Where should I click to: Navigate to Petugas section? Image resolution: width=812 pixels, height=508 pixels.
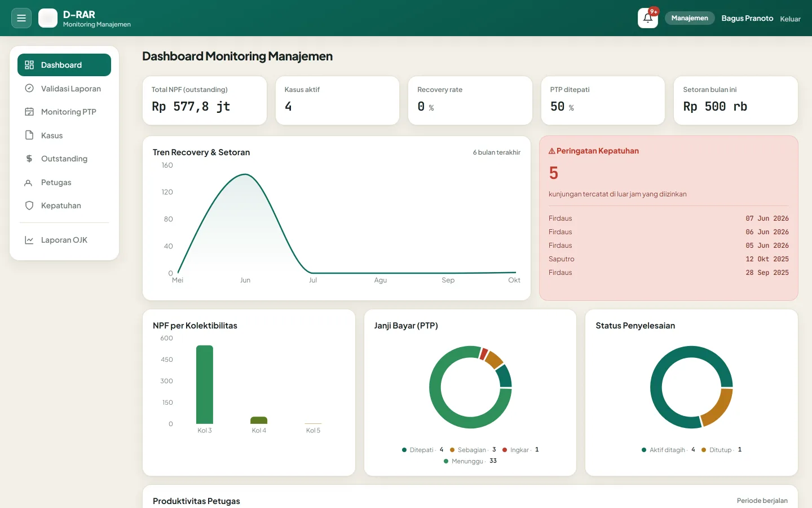(64, 182)
